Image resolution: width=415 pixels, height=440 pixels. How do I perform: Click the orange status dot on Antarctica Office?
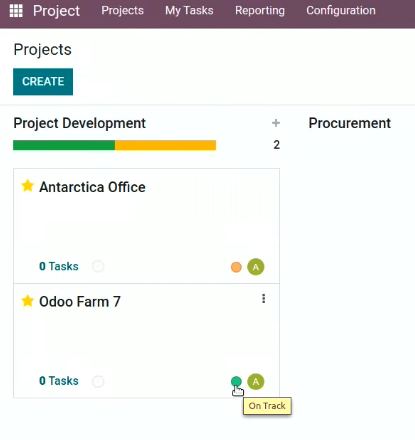236,267
